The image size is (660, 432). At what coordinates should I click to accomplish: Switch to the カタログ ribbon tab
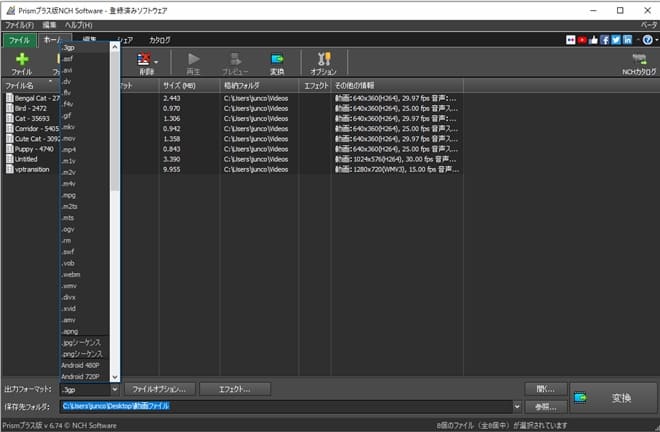pyautogui.click(x=160, y=40)
